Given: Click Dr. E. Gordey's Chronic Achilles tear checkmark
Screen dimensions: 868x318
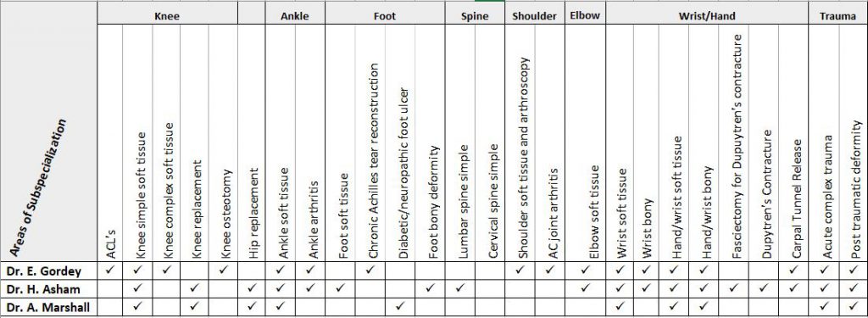Looking at the screenshot, I should [x=370, y=270].
